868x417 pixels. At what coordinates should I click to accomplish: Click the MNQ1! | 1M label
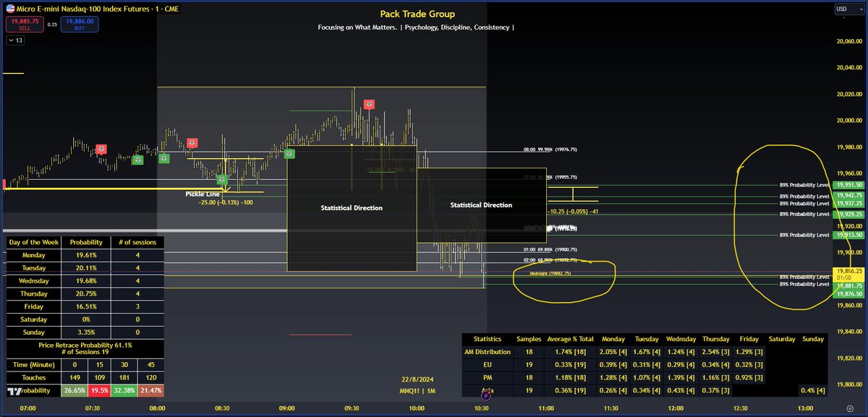point(417,392)
